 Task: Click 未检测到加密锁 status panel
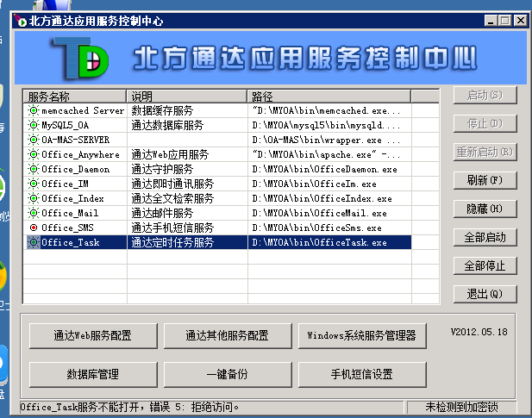[461, 407]
